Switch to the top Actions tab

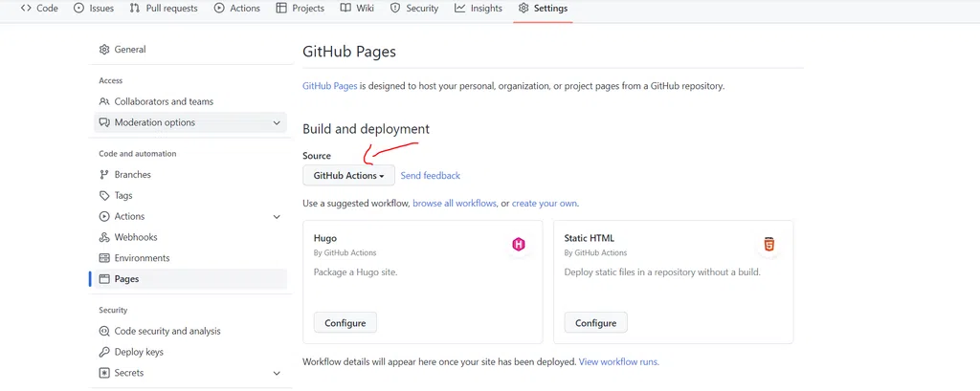pos(237,8)
